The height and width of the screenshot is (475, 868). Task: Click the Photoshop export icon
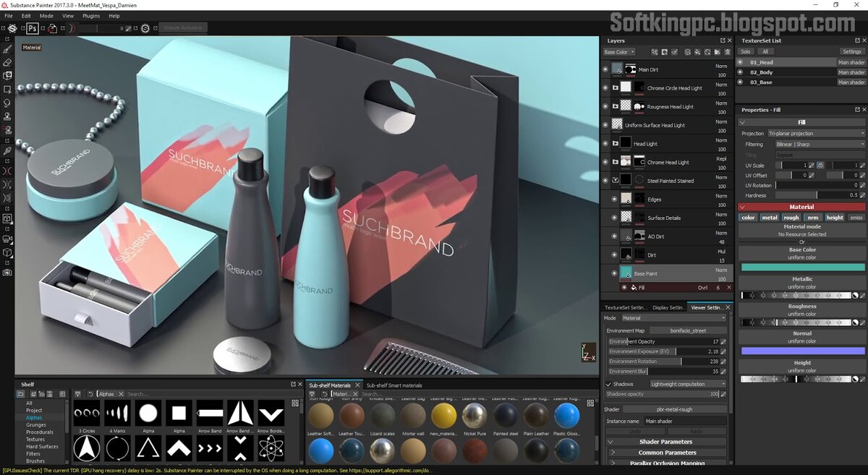pos(33,28)
